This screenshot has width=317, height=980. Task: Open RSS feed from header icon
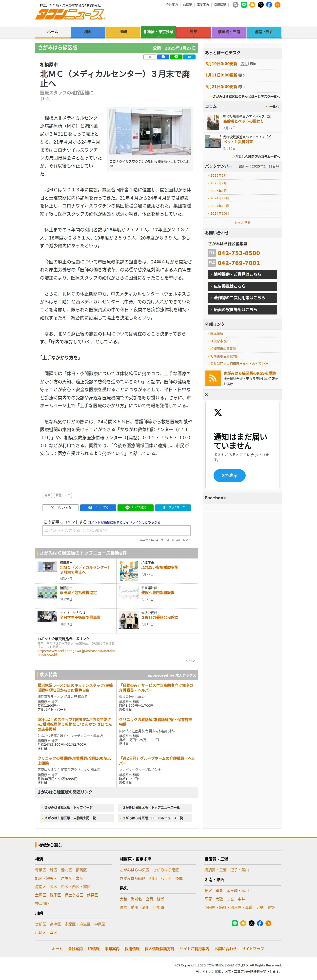(x=277, y=5)
